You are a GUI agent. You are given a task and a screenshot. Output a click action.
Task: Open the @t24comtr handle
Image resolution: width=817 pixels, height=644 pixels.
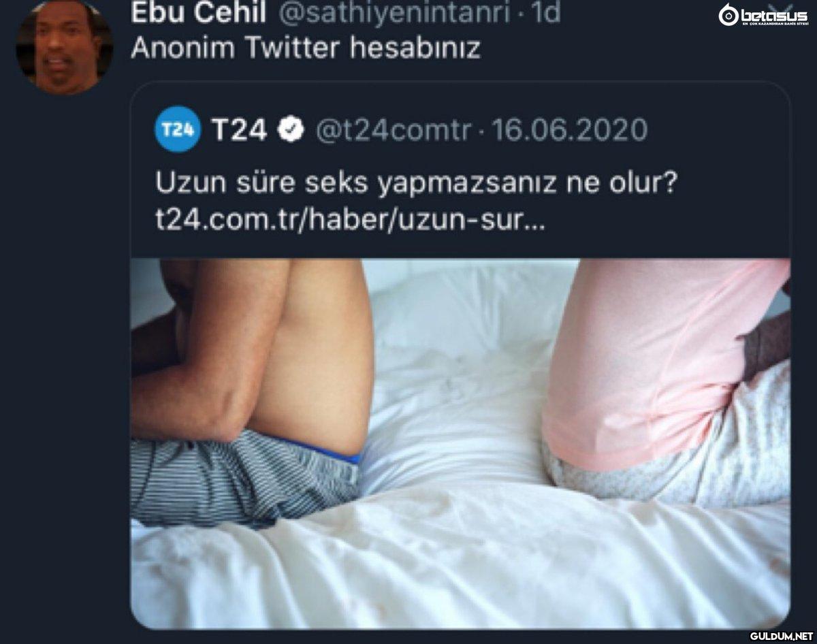[x=391, y=130]
